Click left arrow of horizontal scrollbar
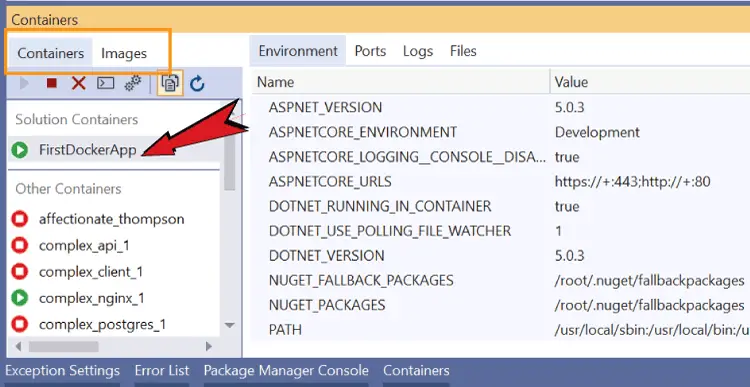The width and height of the screenshot is (750, 387). (x=18, y=346)
